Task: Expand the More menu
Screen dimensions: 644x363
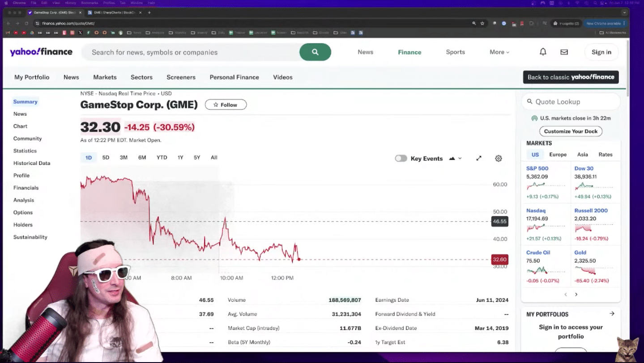Action: 499,52
